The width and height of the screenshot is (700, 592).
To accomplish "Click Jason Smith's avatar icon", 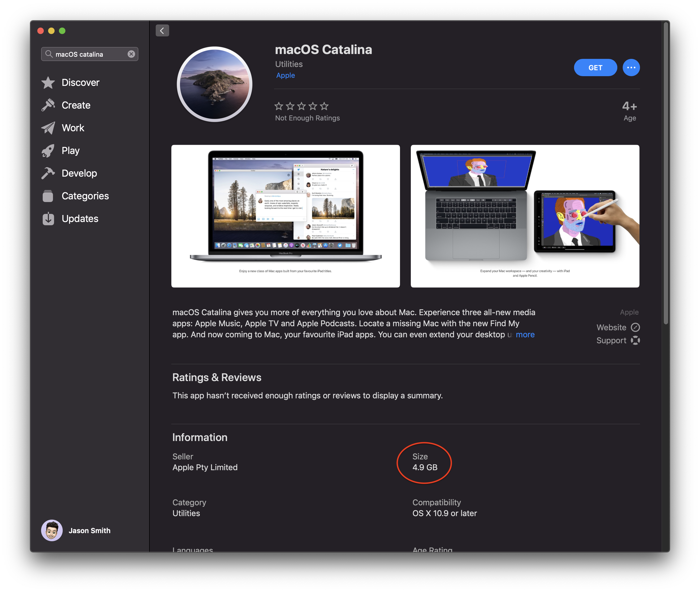I will pos(52,530).
